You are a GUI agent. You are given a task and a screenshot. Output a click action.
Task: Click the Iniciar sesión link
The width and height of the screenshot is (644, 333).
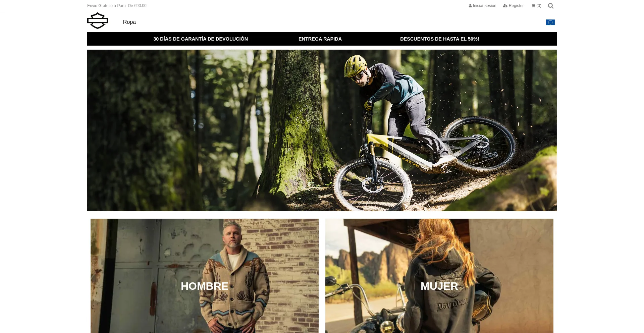point(484,6)
